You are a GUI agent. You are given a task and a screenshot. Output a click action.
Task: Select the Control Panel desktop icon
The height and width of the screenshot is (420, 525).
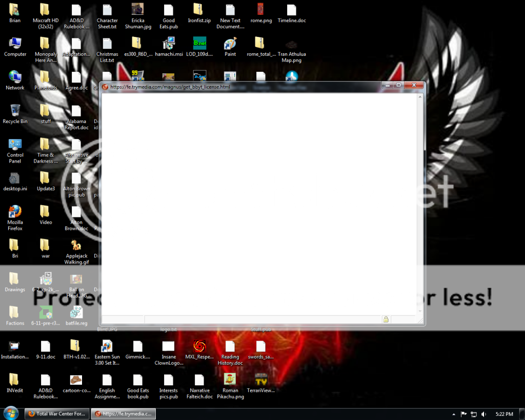[15, 145]
